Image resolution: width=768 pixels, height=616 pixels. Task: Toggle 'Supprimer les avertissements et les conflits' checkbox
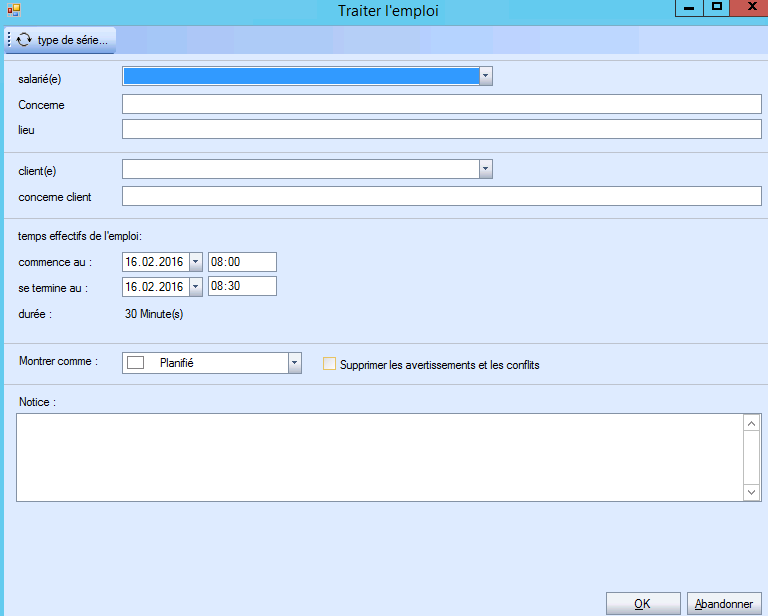(330, 365)
